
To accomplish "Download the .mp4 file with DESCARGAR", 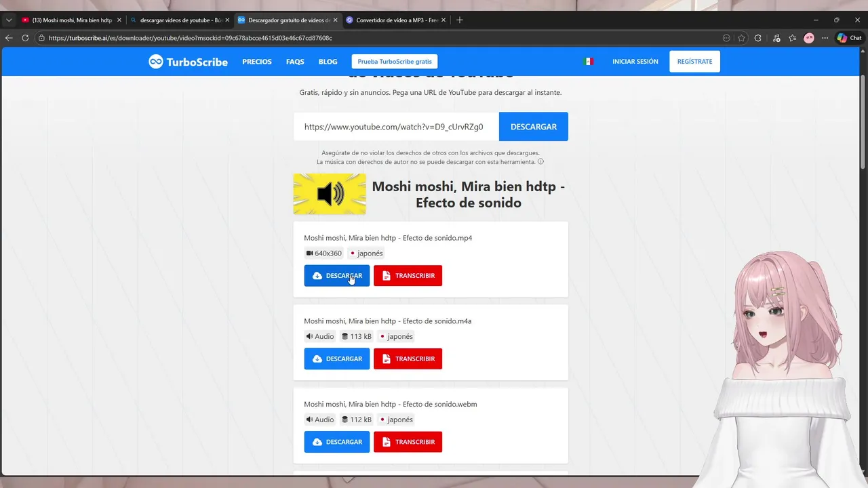I will click(x=337, y=276).
